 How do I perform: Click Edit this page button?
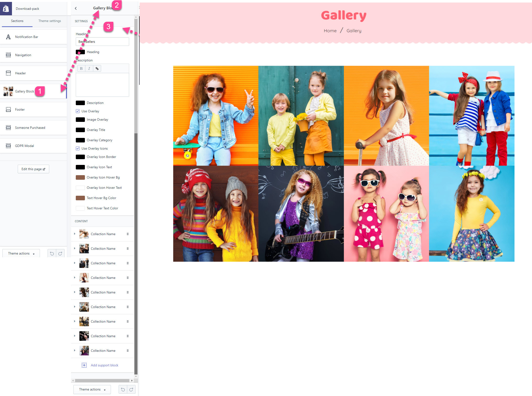tap(33, 169)
